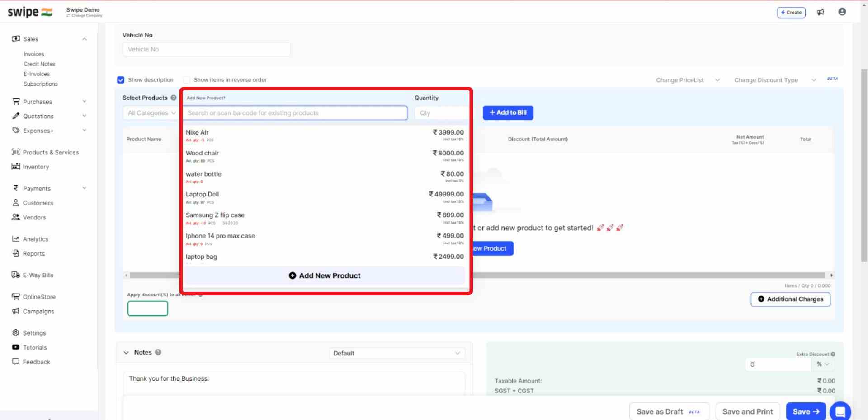Select water bottle from product list
Screen dimensions: 868x420
click(325, 177)
